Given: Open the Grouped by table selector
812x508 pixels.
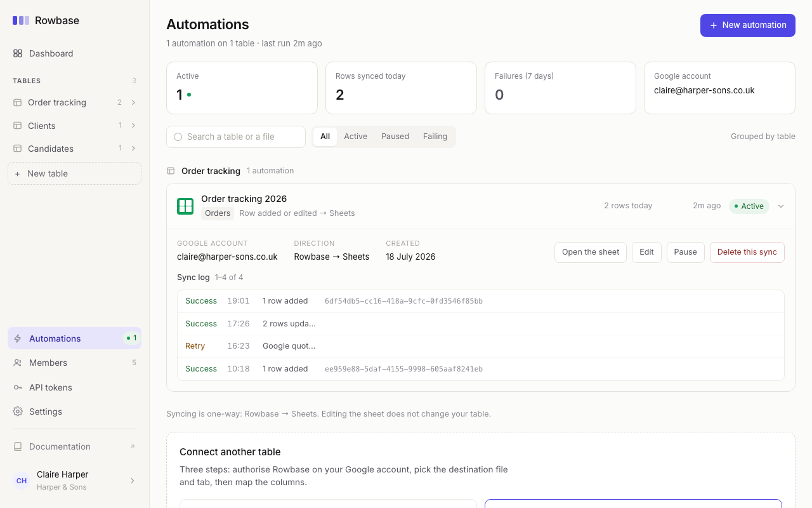Looking at the screenshot, I should tap(763, 137).
